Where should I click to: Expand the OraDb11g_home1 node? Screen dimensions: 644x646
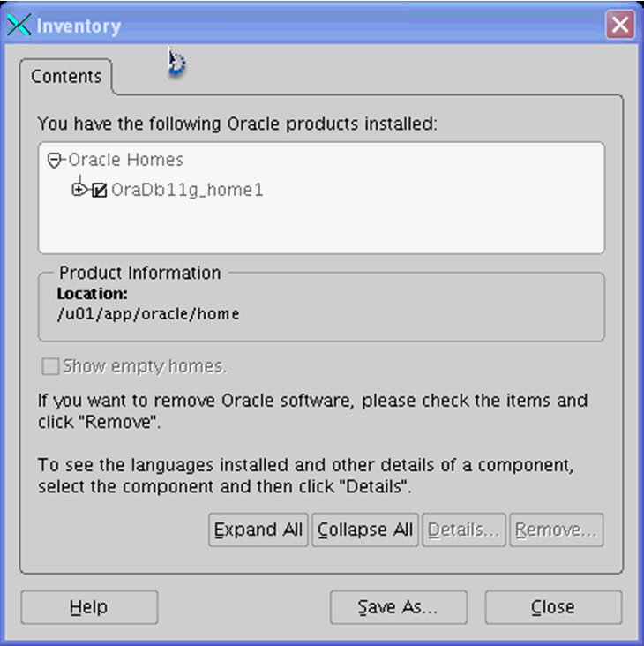79,190
